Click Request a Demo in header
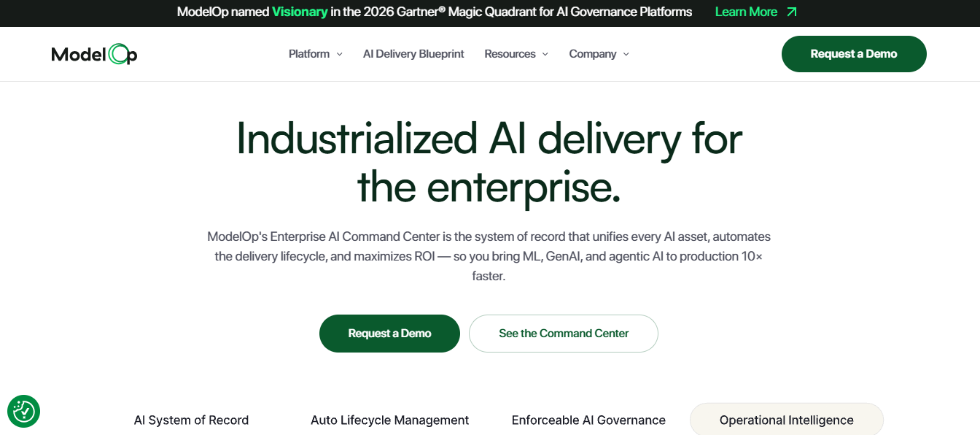Image resolution: width=980 pixels, height=435 pixels. click(x=854, y=54)
